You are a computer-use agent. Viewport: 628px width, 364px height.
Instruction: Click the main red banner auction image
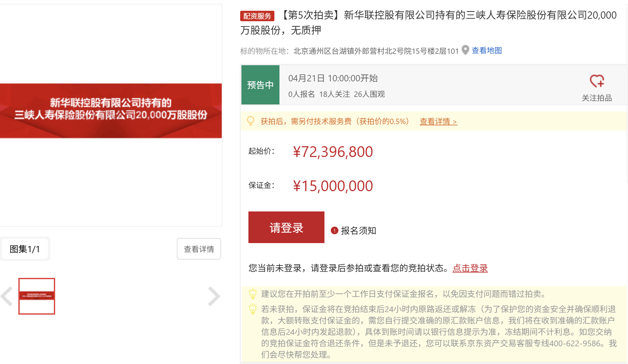[111, 111]
